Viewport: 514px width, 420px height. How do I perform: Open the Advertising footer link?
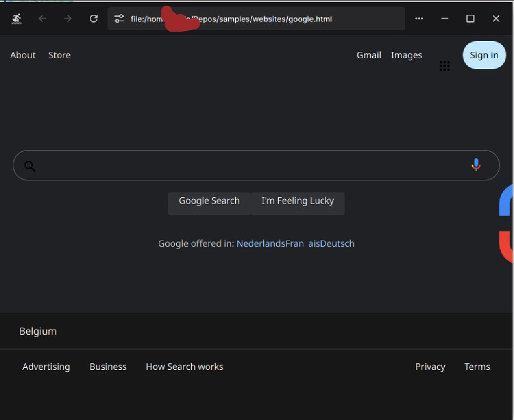pyautogui.click(x=46, y=367)
